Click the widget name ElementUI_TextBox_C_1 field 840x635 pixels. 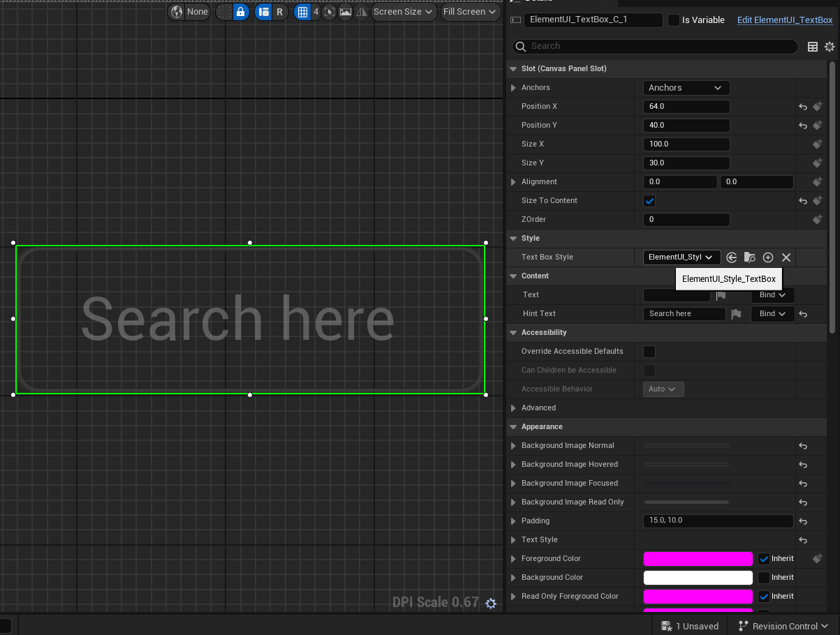pos(593,20)
